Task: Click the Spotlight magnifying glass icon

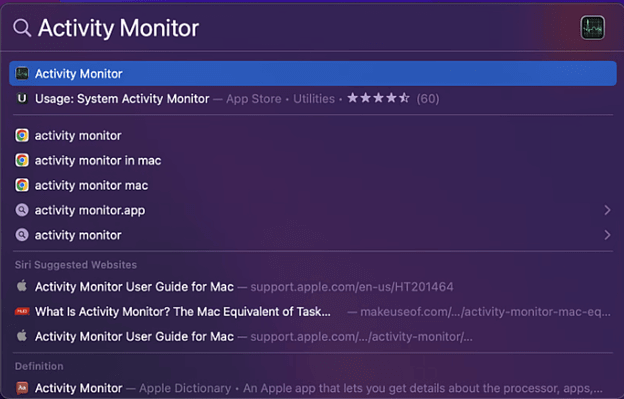Action: pyautogui.click(x=22, y=28)
